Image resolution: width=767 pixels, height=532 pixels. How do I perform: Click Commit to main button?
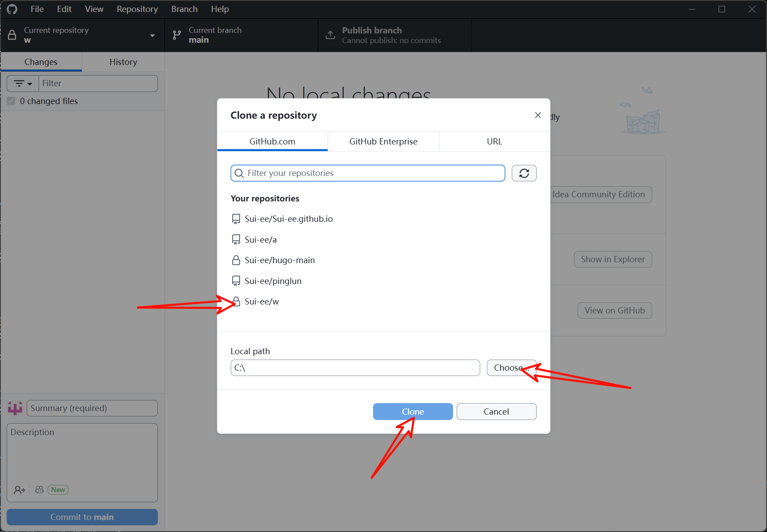[x=82, y=517]
